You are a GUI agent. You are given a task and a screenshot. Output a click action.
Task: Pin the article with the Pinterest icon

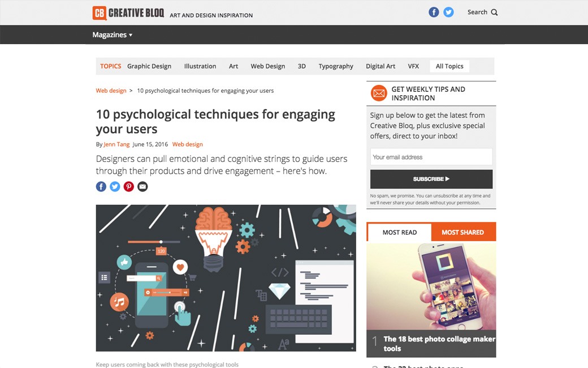point(129,187)
